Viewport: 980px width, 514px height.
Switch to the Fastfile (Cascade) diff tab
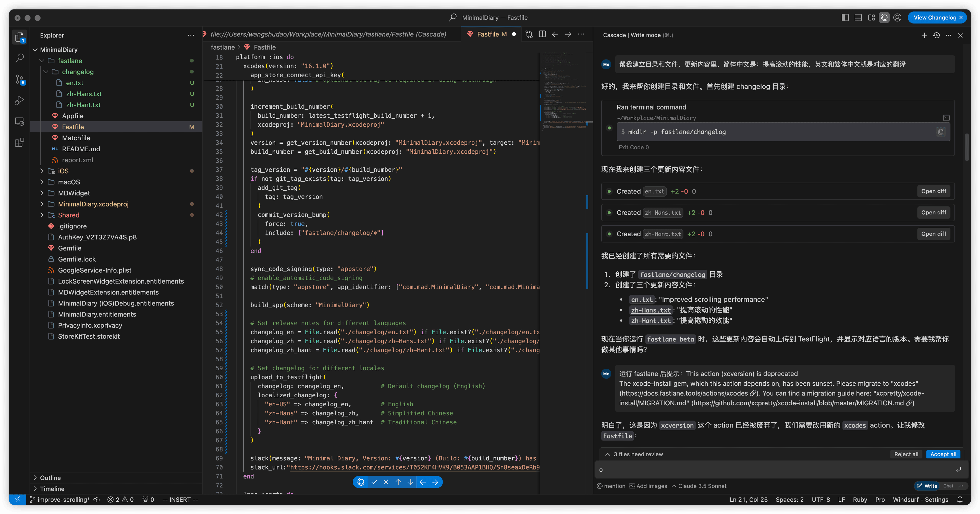point(328,34)
